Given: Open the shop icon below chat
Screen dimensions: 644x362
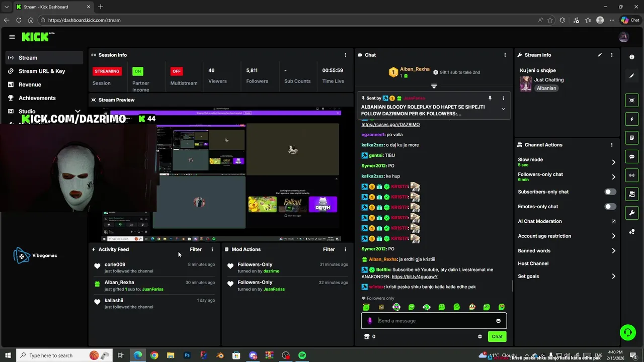Looking at the screenshot, I should [366, 337].
